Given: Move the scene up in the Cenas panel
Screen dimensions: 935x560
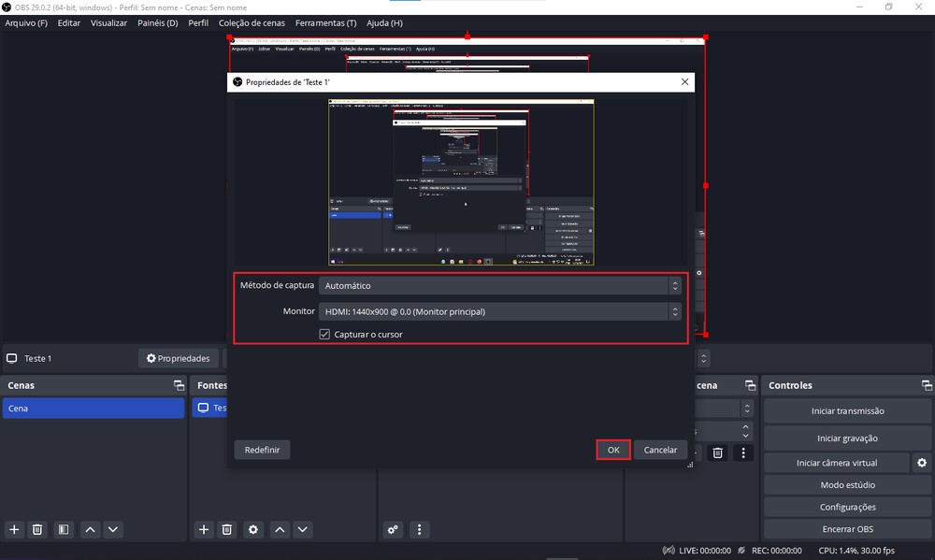Looking at the screenshot, I should 90,529.
